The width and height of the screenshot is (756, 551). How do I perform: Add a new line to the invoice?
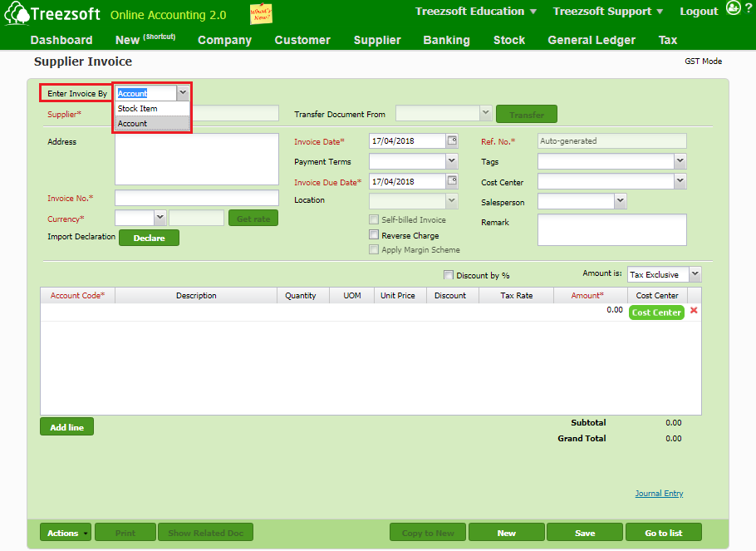(66, 427)
